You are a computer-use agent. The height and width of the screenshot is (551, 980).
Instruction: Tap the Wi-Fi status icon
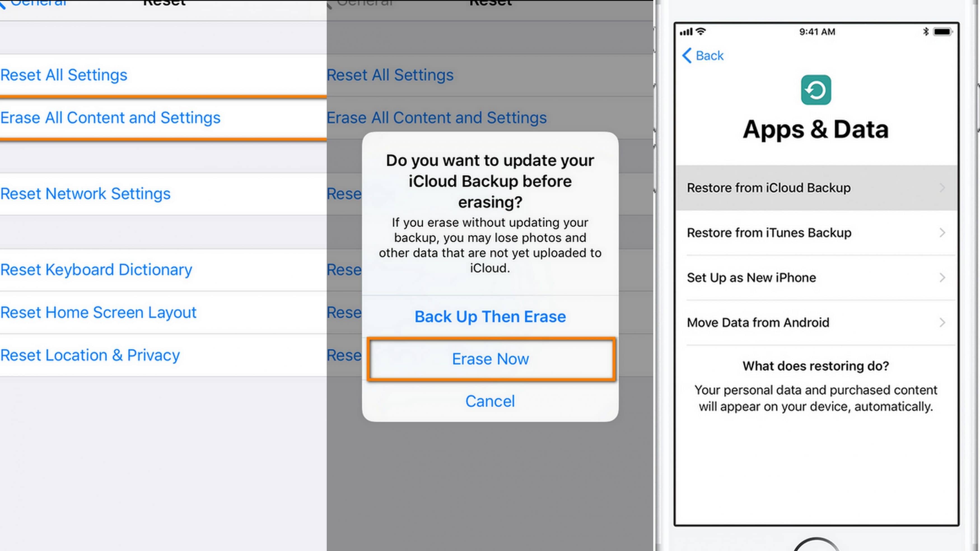click(x=701, y=31)
